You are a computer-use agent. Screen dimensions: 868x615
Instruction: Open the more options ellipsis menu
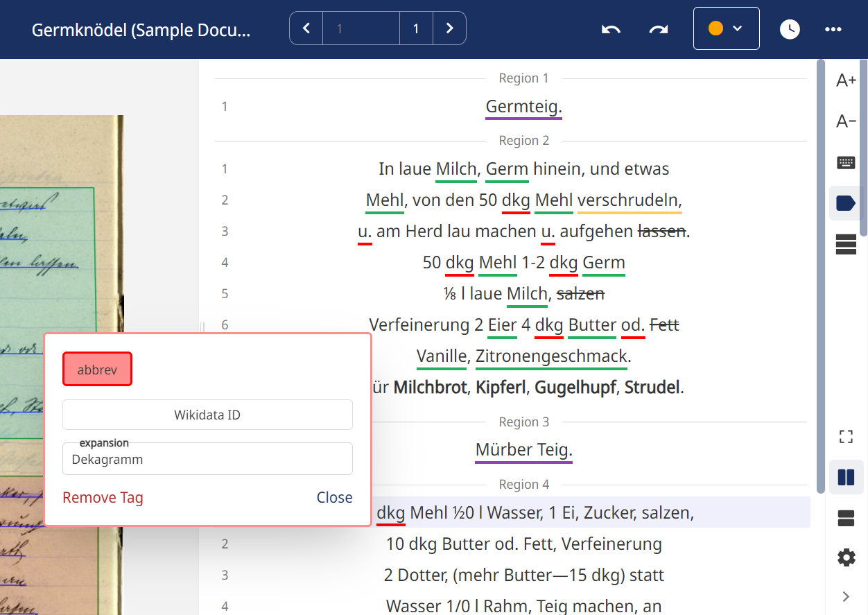[833, 29]
